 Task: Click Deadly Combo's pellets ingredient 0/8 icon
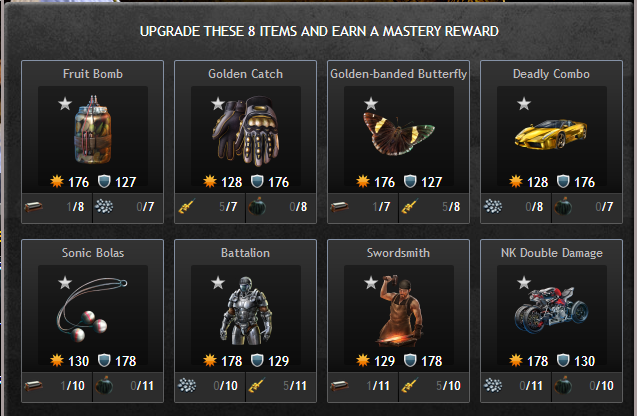pyautogui.click(x=493, y=207)
